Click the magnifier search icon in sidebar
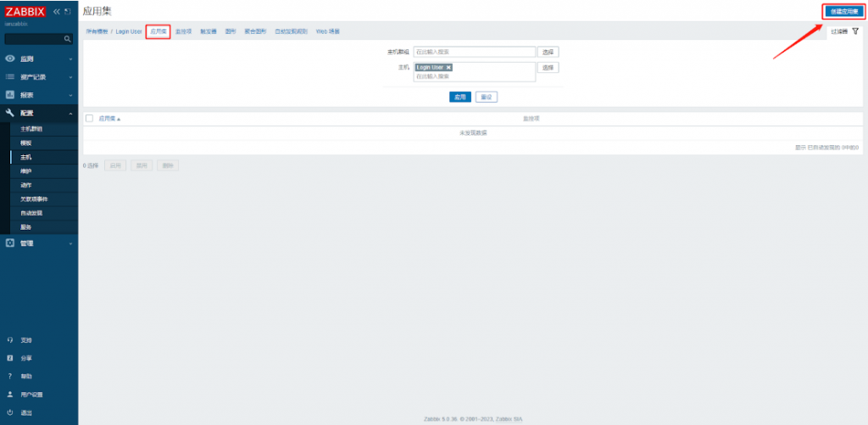 point(68,39)
